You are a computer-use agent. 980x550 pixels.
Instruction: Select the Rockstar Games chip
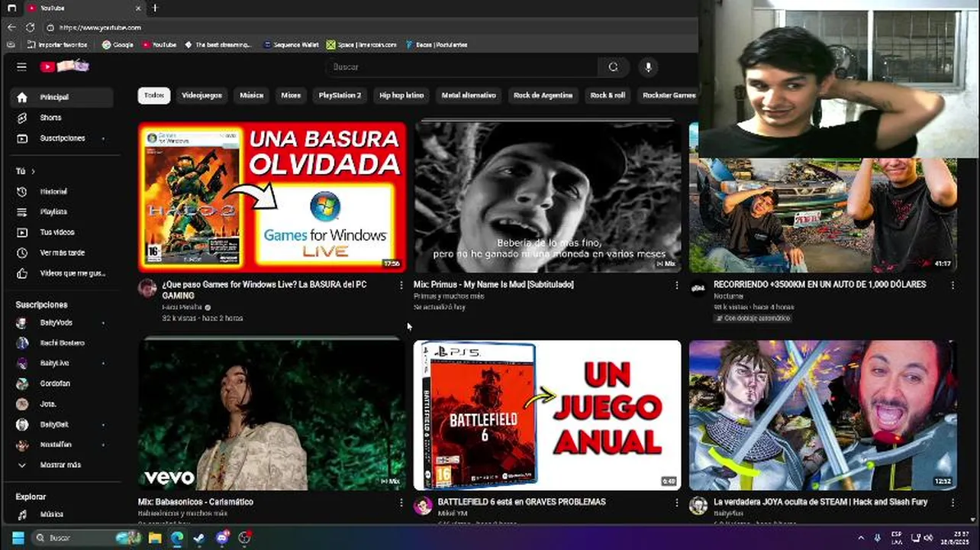[x=668, y=95]
